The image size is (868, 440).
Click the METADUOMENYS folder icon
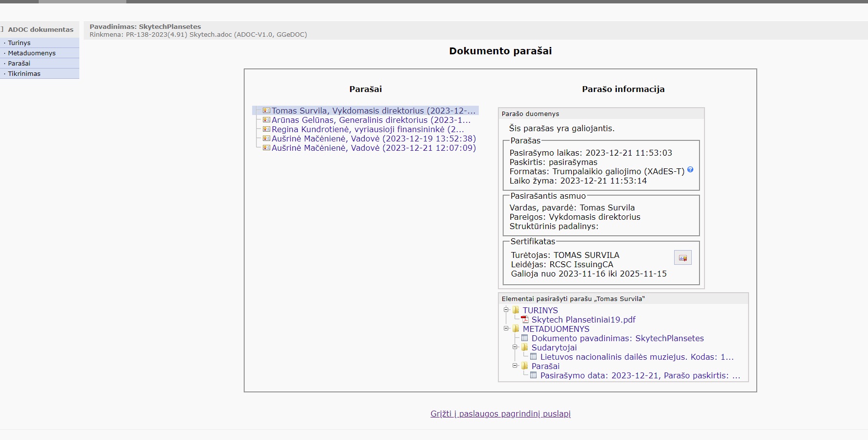pyautogui.click(x=516, y=329)
